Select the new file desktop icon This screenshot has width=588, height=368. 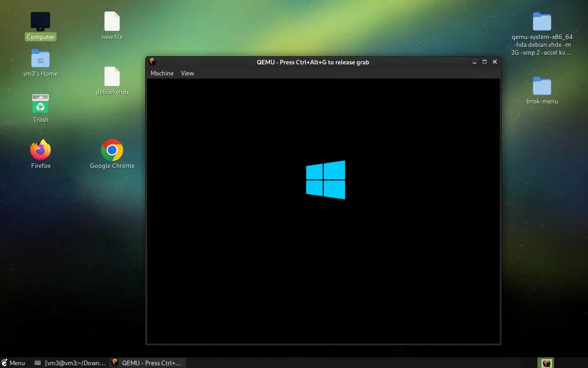(112, 21)
